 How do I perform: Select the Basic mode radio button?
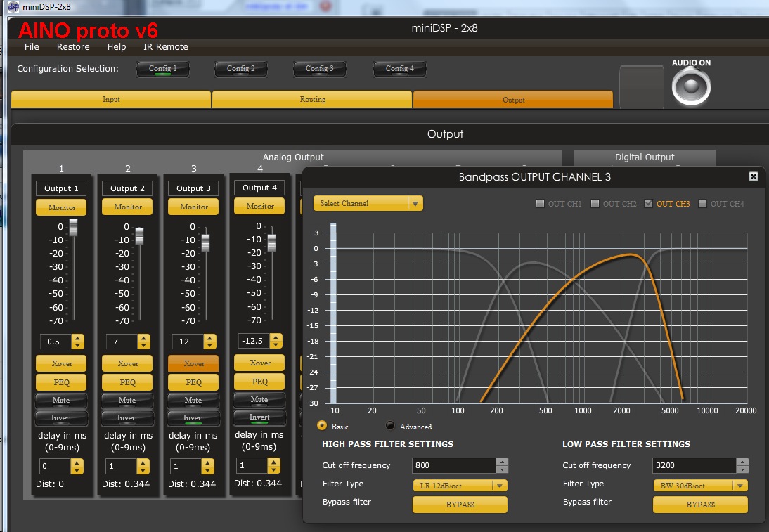pos(322,426)
